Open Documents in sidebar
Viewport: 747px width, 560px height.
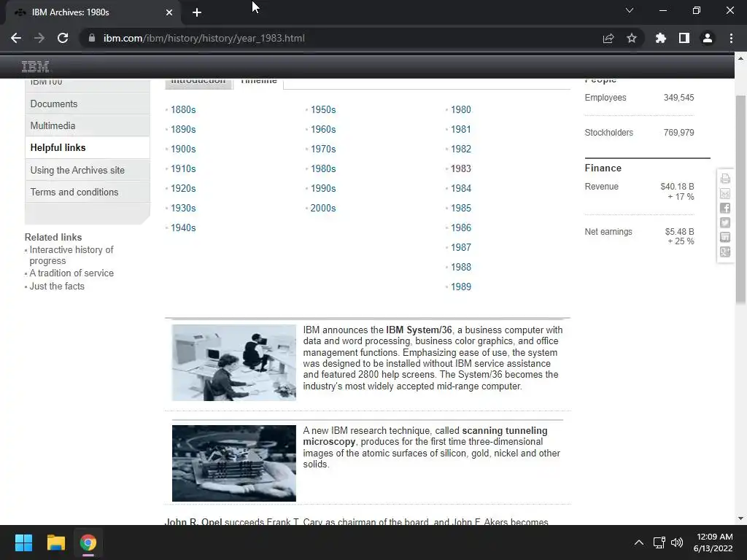coord(88,104)
